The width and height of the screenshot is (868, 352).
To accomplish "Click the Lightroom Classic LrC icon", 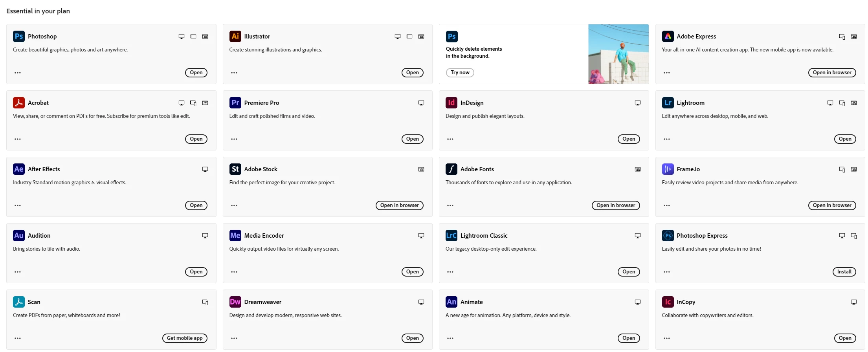I will coord(451,235).
